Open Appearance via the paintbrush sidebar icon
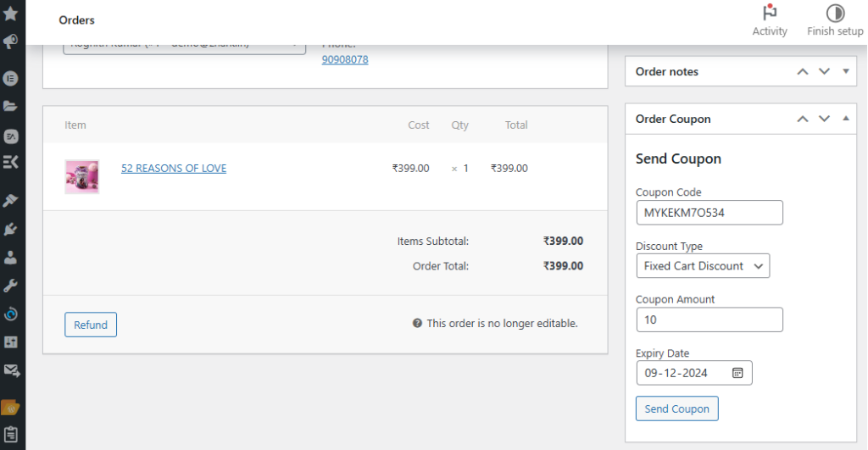Image resolution: width=868 pixels, height=450 pixels. tap(11, 201)
